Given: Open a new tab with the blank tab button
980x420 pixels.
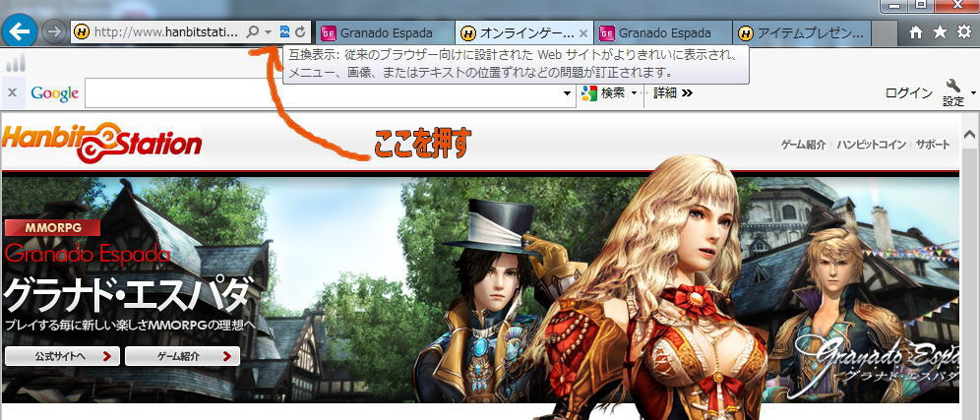Looking at the screenshot, I should pos(885,32).
